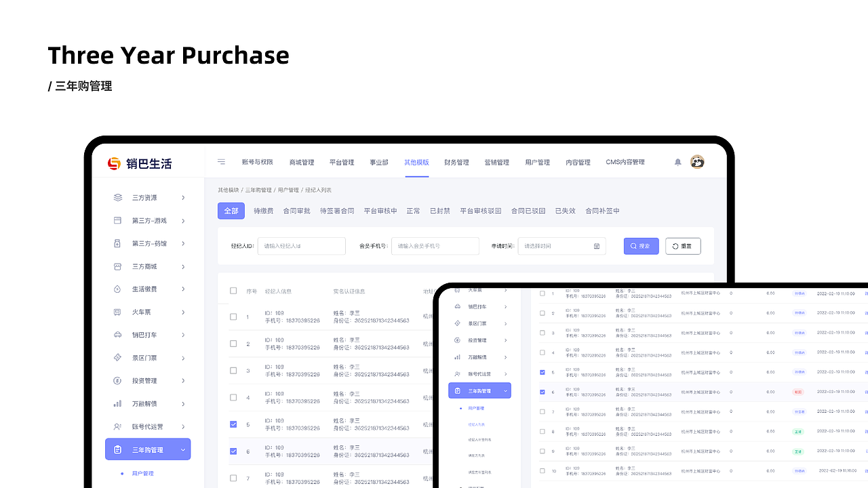Expand 生活缴费 with its chevron
Screen dimensions: 868x488
coord(183,289)
